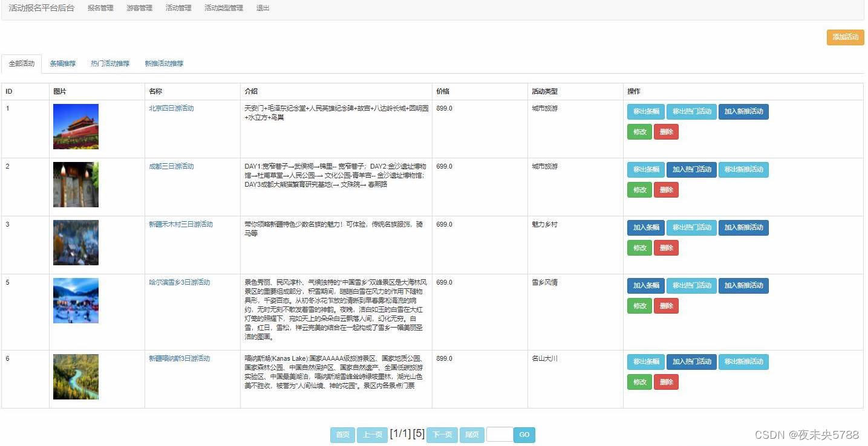The width and height of the screenshot is (868, 446).
Task: Click 移出热门活动 for 新疆禾木村三日游活动
Action: pyautogui.click(x=691, y=228)
